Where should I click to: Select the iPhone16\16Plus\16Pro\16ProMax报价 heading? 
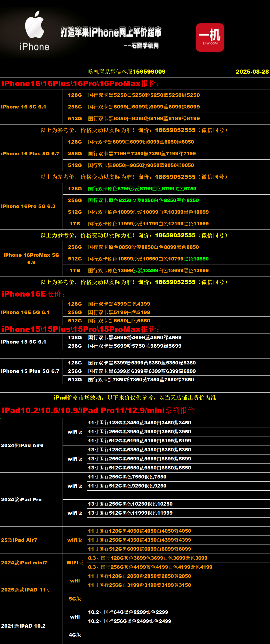80,83
